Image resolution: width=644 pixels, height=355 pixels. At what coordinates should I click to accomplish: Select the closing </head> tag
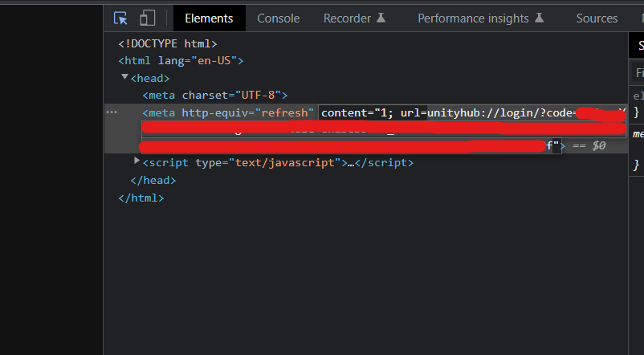(x=153, y=181)
